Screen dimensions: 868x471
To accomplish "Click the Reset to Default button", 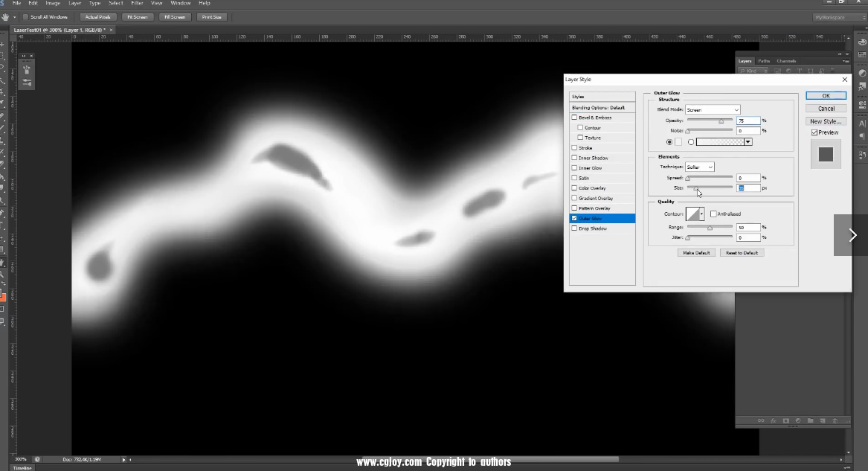I will [x=742, y=253].
